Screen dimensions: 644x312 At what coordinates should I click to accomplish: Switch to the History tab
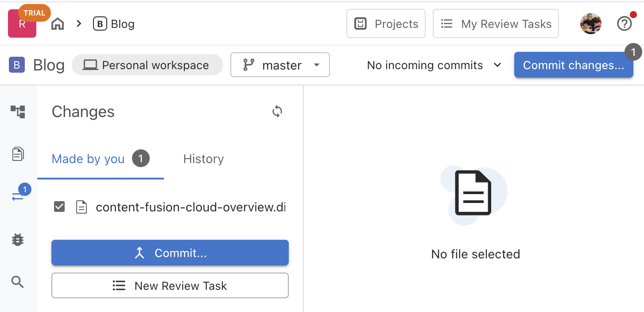[x=203, y=159]
